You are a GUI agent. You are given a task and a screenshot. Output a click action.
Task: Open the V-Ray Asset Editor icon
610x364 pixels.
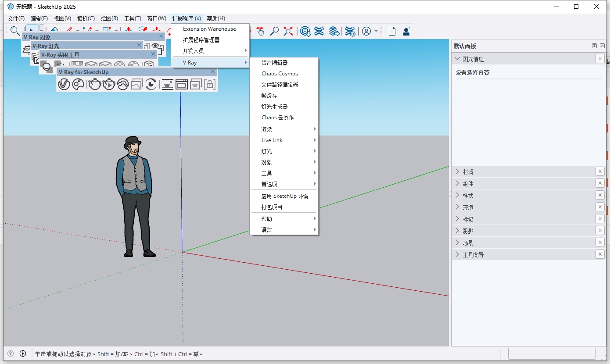point(65,84)
